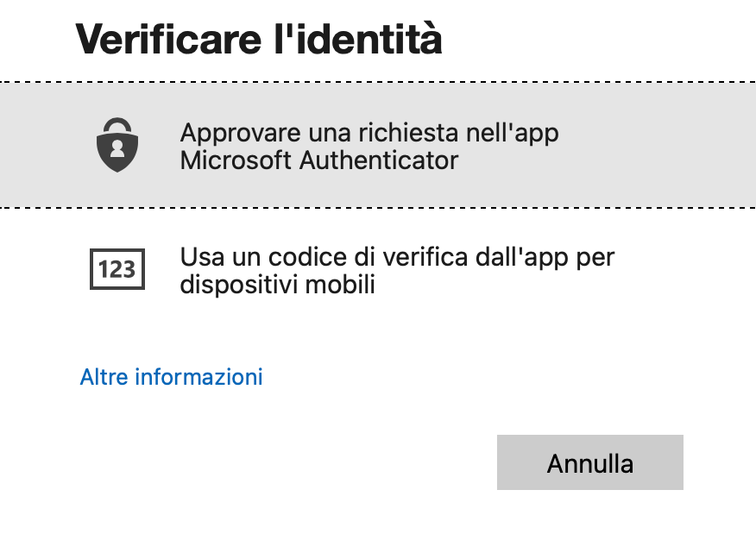The image size is (756, 559).
Task: Get more info via Altre informazioni
Action: (171, 377)
